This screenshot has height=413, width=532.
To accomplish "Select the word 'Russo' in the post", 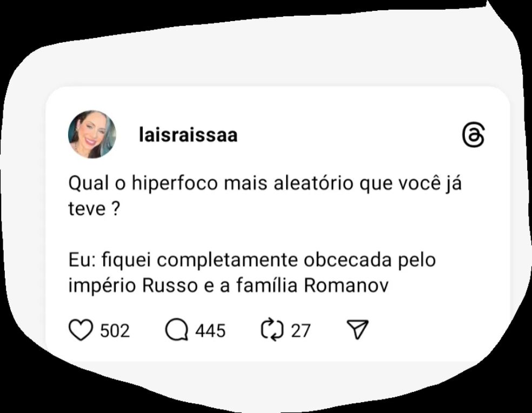I will 170,286.
